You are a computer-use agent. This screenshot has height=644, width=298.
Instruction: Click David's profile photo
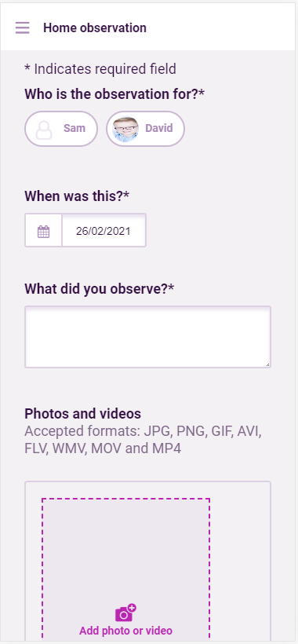(x=125, y=129)
